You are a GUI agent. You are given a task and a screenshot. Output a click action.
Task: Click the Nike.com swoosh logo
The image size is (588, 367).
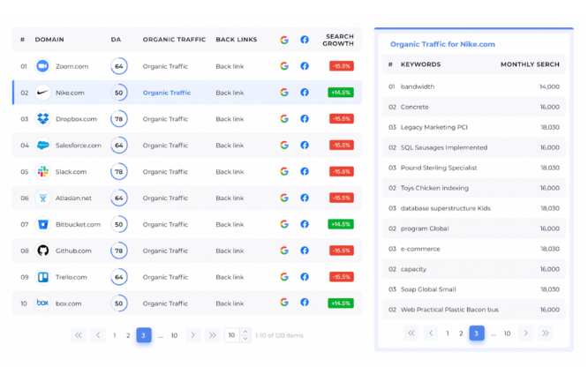[42, 93]
